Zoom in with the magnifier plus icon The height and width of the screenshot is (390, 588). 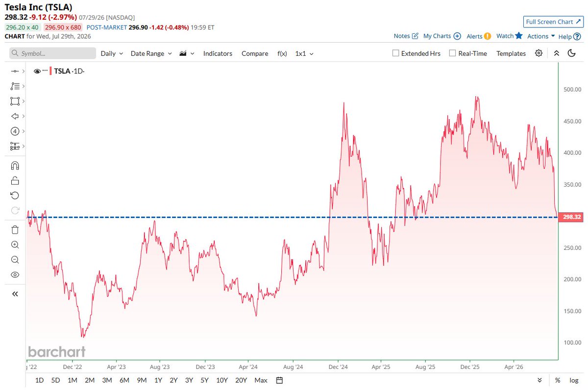tap(15, 244)
